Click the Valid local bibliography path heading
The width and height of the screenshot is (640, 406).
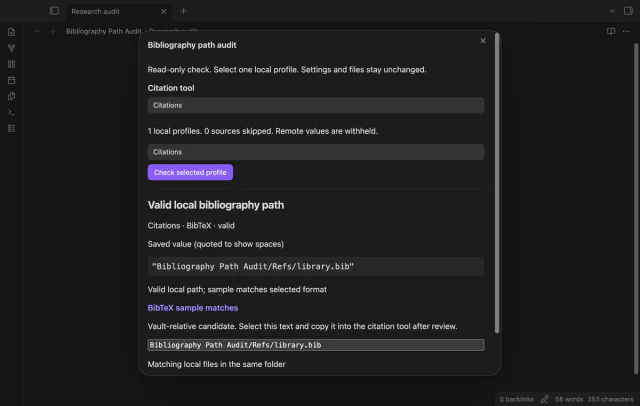point(216,205)
